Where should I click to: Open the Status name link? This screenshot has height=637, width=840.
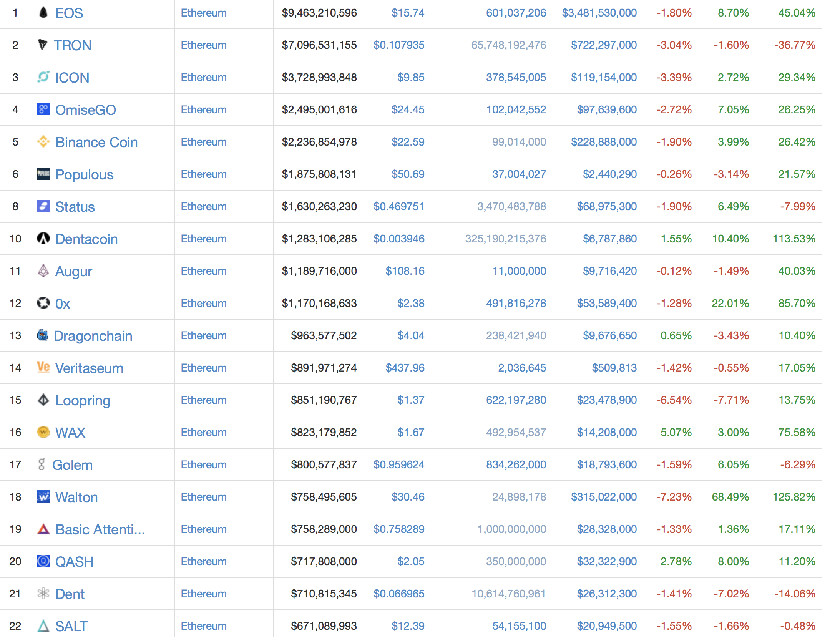(75, 207)
